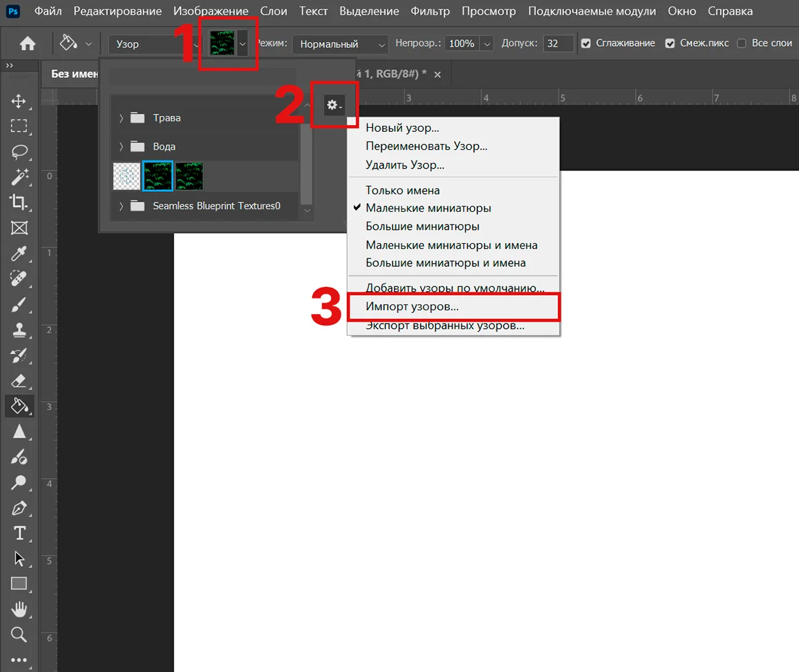Select the History Brush tool
799x672 pixels.
coord(19,355)
